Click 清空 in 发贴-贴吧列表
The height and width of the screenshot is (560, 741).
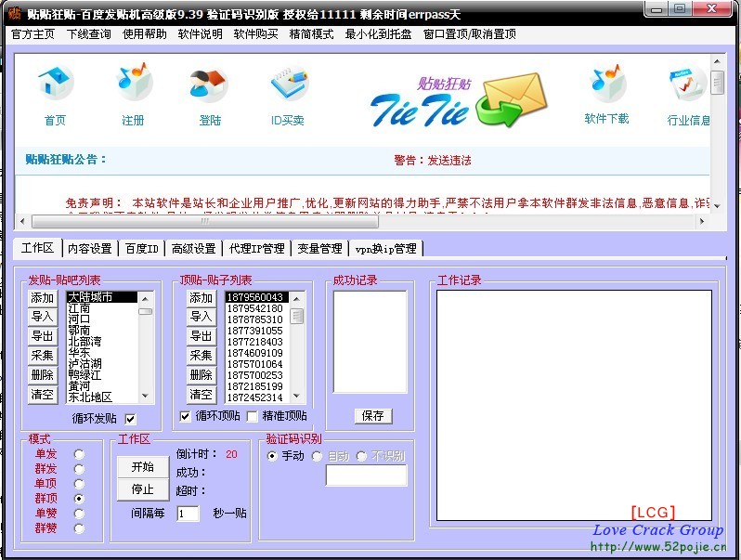(x=43, y=394)
